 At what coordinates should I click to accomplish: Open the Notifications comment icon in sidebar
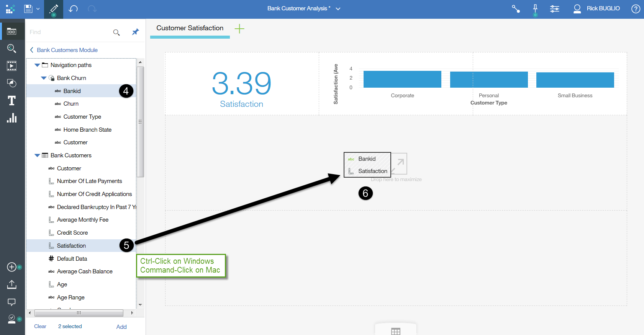pos(12,302)
